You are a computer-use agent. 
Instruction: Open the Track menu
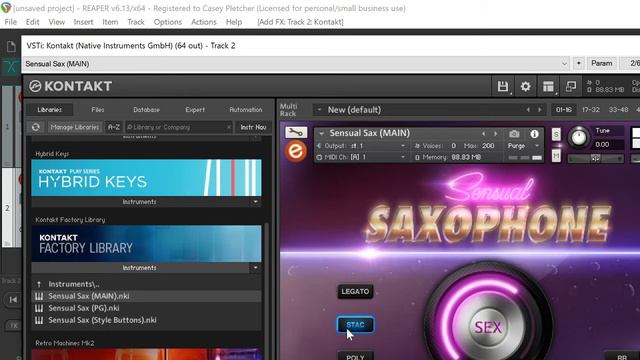(136, 22)
